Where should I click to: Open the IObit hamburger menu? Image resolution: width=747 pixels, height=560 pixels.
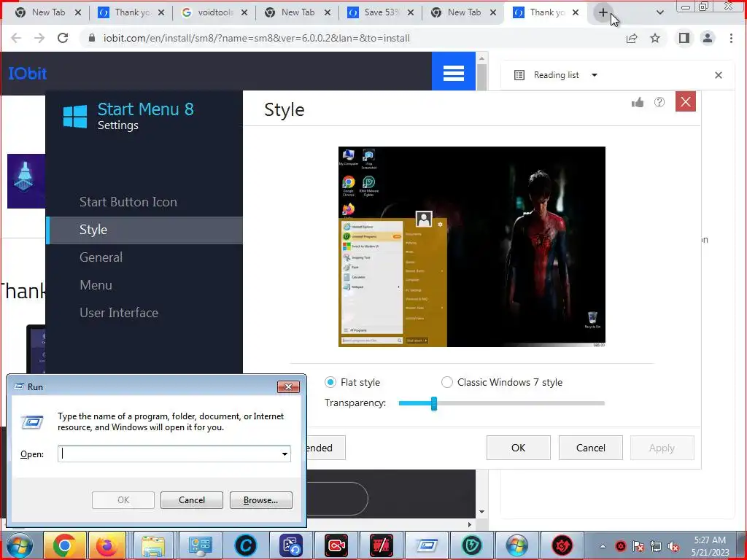click(x=454, y=73)
